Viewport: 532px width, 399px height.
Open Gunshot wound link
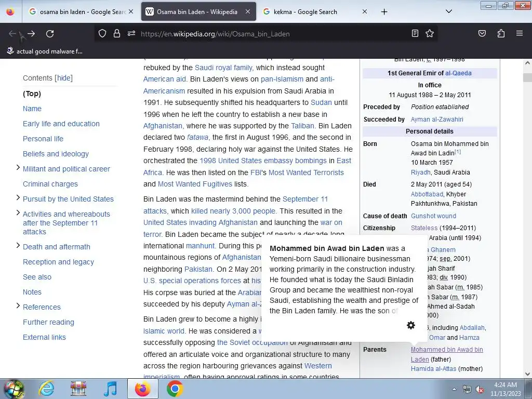pos(434,216)
